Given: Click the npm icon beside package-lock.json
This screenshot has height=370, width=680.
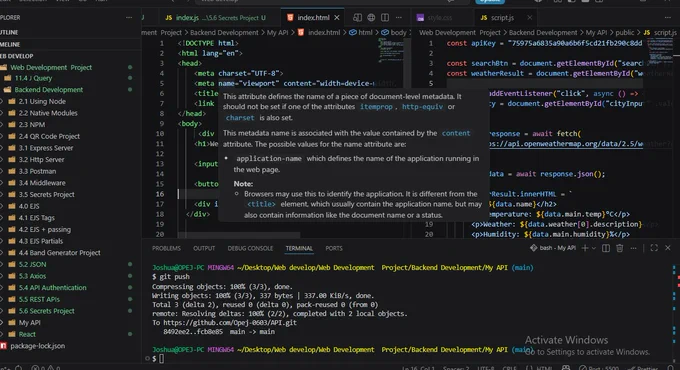Looking at the screenshot, I should point(3,346).
